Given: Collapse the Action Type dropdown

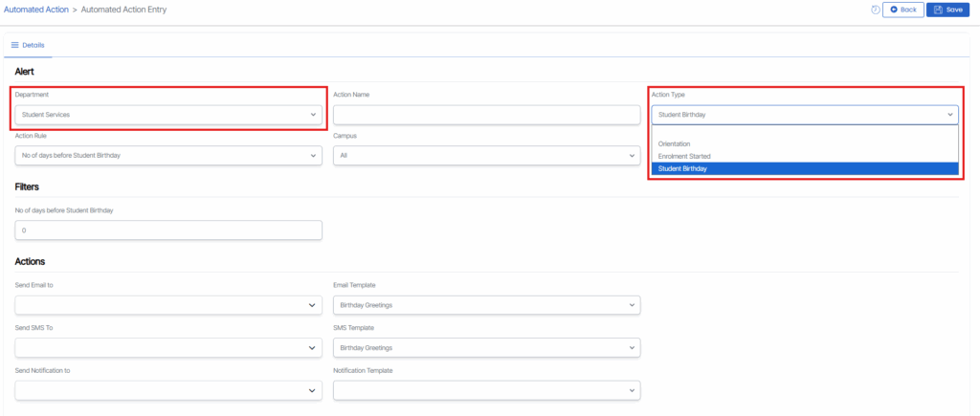Looking at the screenshot, I should click(804, 115).
